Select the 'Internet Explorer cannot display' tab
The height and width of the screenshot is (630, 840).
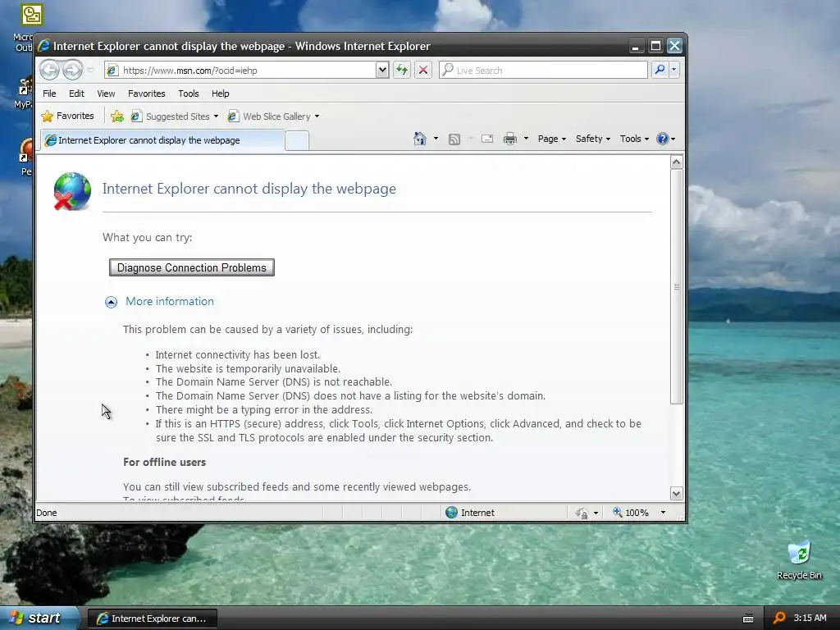point(162,139)
